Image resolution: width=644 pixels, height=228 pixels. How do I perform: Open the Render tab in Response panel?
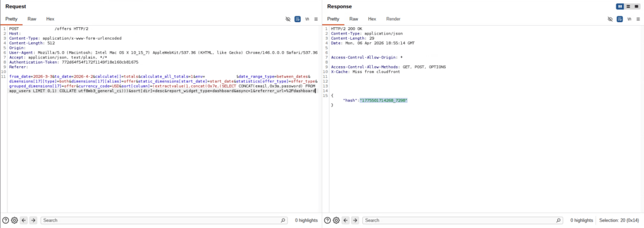[x=394, y=19]
